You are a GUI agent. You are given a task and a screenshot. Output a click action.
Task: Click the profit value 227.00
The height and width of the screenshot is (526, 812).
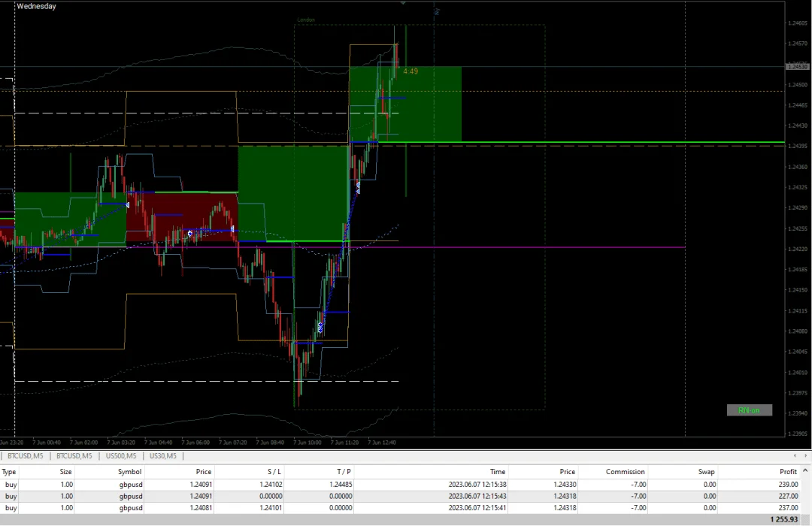(788, 496)
